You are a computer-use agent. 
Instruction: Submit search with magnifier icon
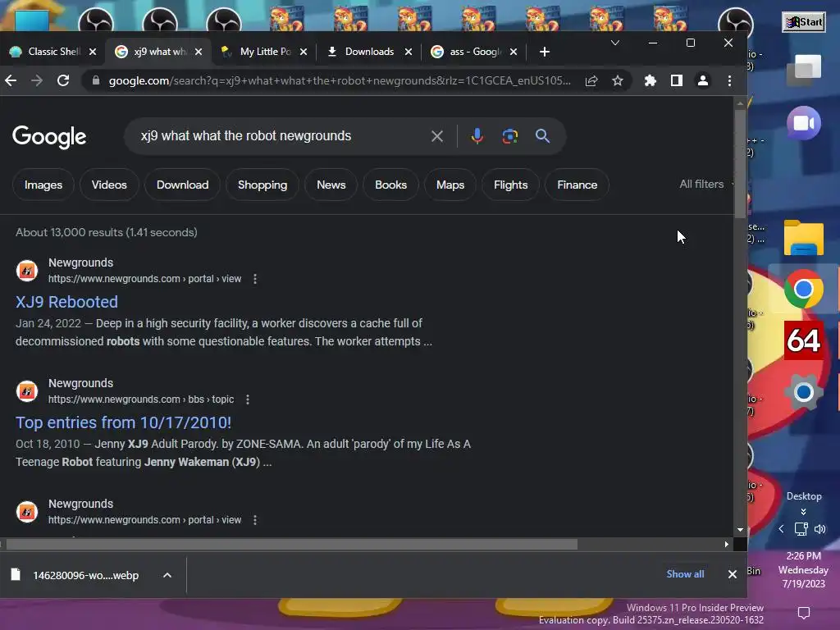(x=543, y=136)
